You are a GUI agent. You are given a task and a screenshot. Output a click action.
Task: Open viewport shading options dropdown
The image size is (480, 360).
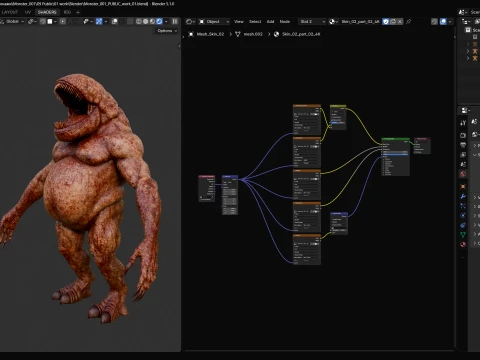(166, 22)
